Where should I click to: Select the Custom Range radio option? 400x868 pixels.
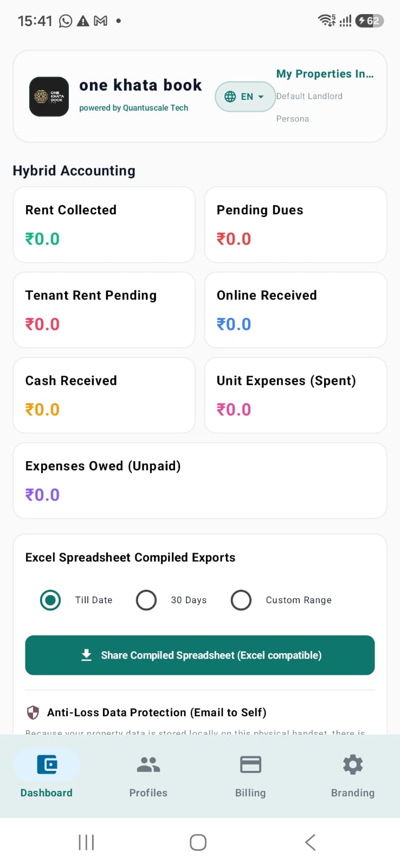pyautogui.click(x=241, y=600)
